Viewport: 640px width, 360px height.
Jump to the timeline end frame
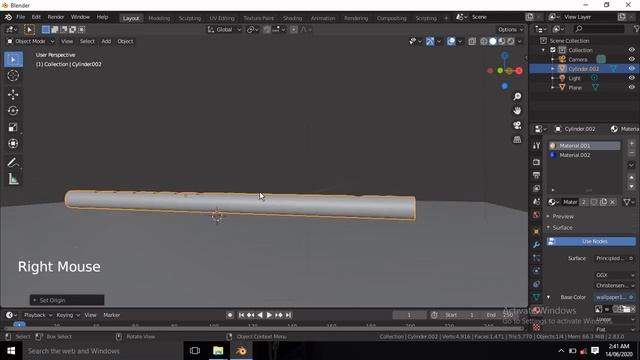(288, 315)
